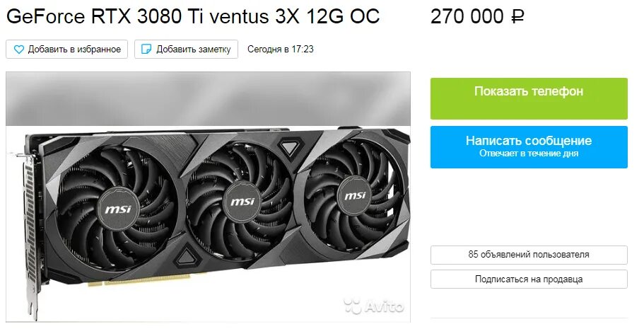Click the note icon beside Добавить заметку
644x329 pixels.
146,50
